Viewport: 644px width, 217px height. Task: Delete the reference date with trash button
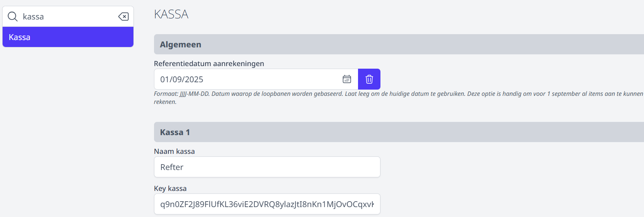pyautogui.click(x=369, y=79)
